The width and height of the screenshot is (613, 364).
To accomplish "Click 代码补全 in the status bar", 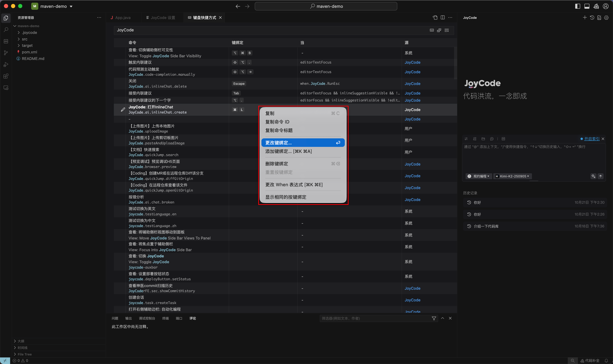I will point(590,361).
